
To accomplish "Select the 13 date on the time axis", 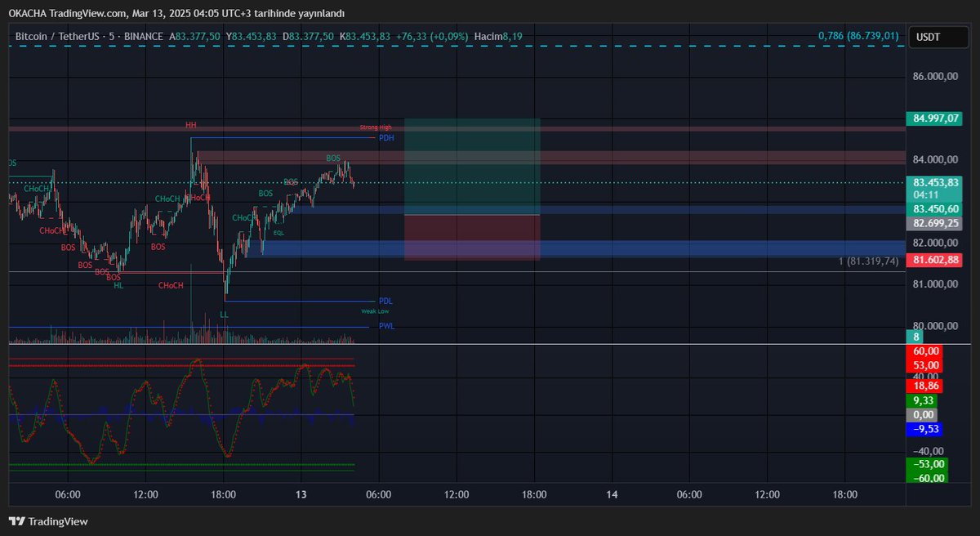I will pyautogui.click(x=300, y=494).
